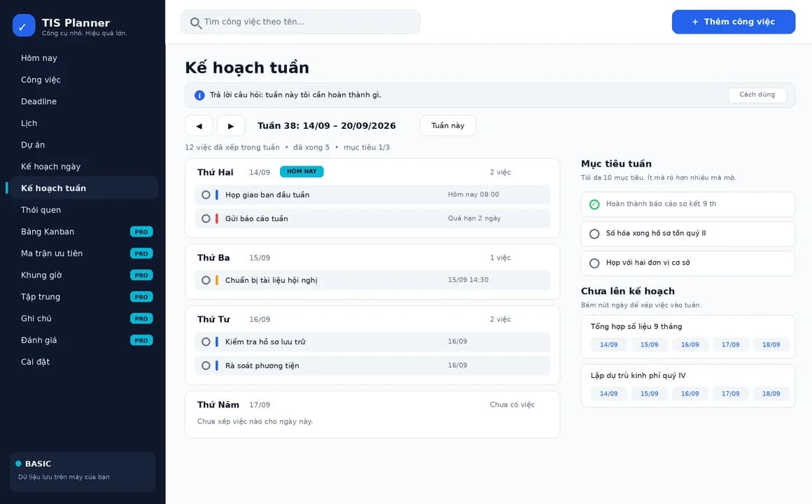This screenshot has height=504, width=812.
Task: Click the PRO badge beside Bảng Kanban
Action: tap(141, 232)
